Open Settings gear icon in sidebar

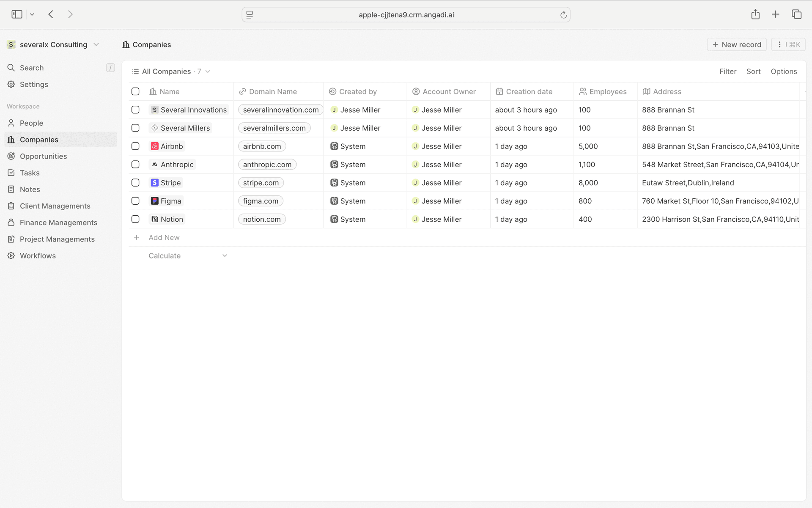coord(11,84)
